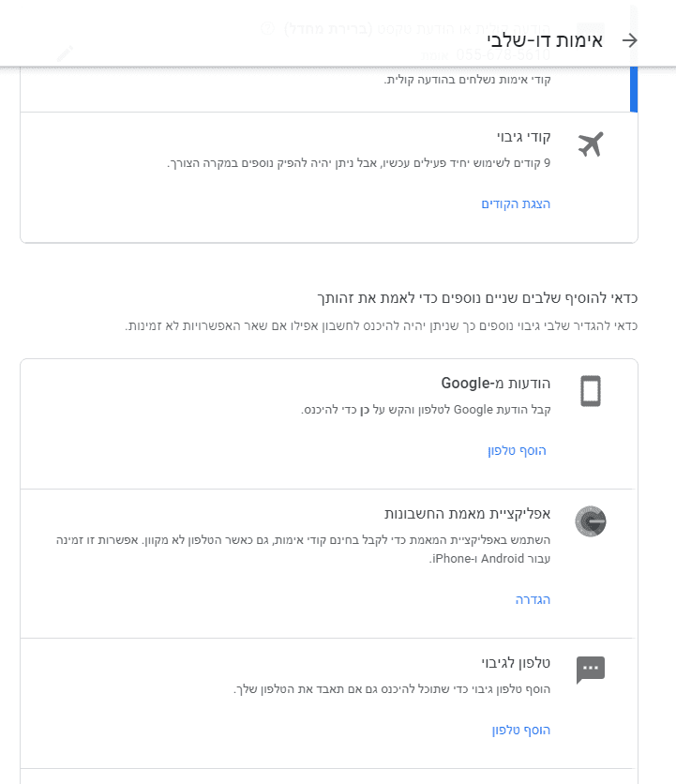Image resolution: width=676 pixels, height=784 pixels.
Task: Click הוסף טלפון under Google prompts
Action: [x=517, y=451]
